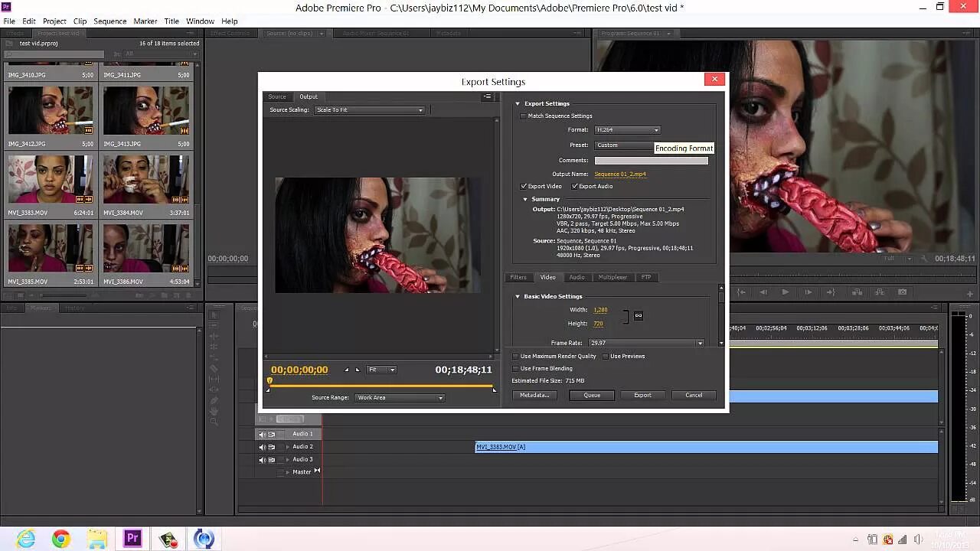Click Go to Out point in Program monitor

click(831, 292)
